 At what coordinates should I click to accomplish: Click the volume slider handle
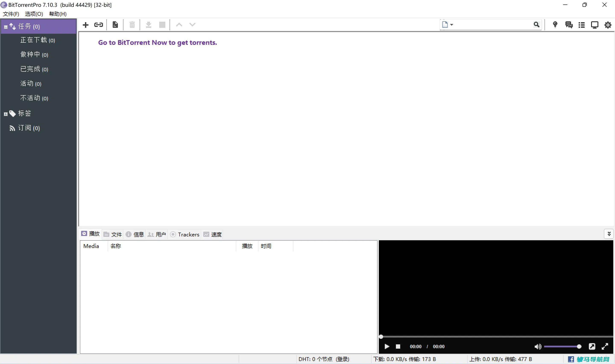coord(579,347)
